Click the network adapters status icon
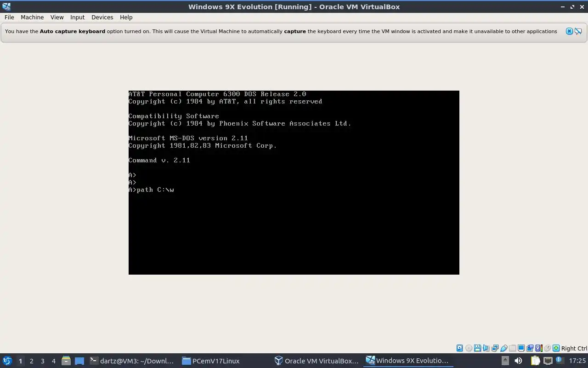This screenshot has height=368, width=588. (495, 348)
